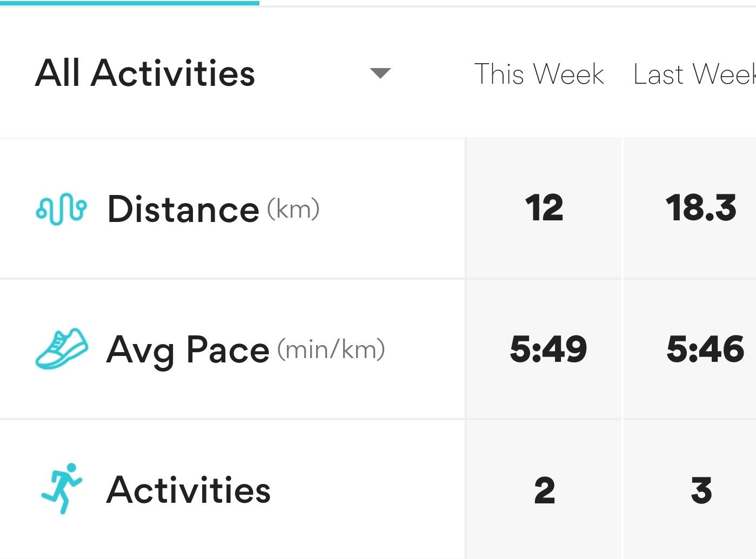The height and width of the screenshot is (559, 756).
Task: Open the All Activities filter label
Action: pyautogui.click(x=145, y=73)
